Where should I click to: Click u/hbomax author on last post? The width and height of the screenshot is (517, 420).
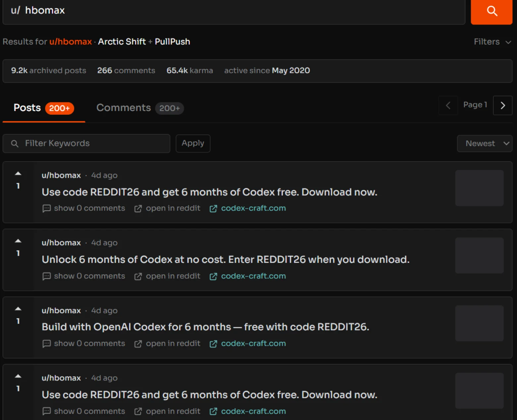[61, 378]
